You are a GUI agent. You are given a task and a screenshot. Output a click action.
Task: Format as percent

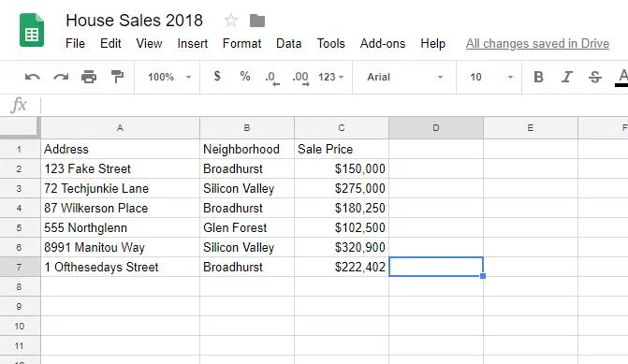244,76
